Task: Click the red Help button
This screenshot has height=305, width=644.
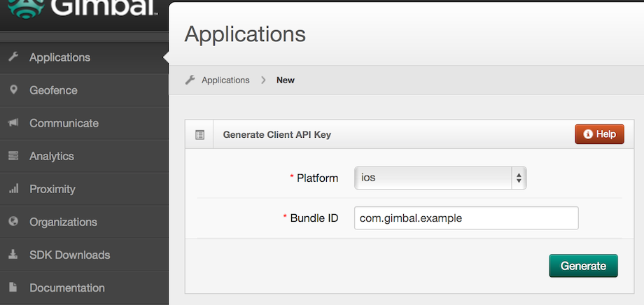Action: pyautogui.click(x=599, y=134)
